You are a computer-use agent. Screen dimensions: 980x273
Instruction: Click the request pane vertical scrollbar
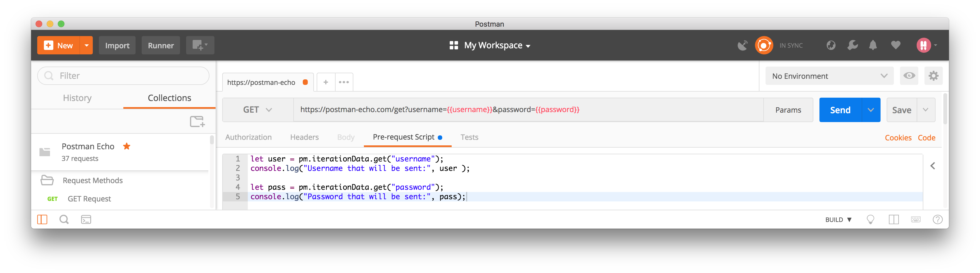coord(945,109)
